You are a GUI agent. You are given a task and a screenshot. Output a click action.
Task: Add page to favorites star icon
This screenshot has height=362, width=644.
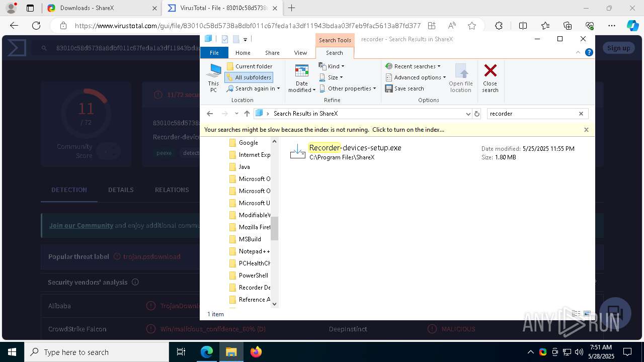(x=471, y=26)
